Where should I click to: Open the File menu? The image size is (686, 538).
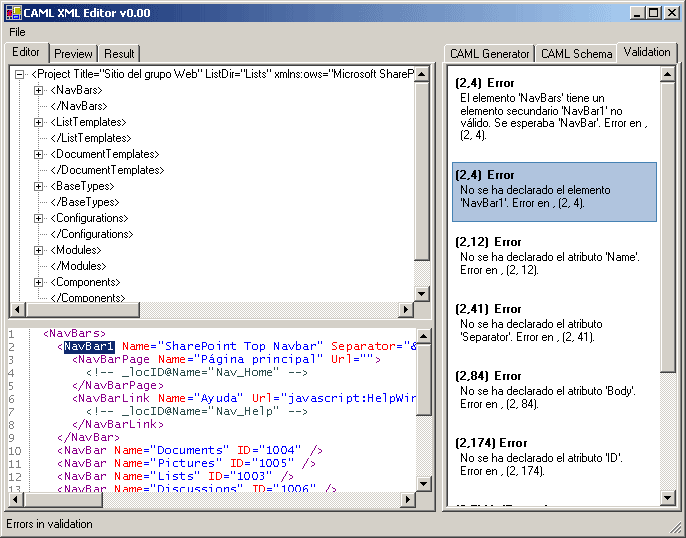point(18,32)
